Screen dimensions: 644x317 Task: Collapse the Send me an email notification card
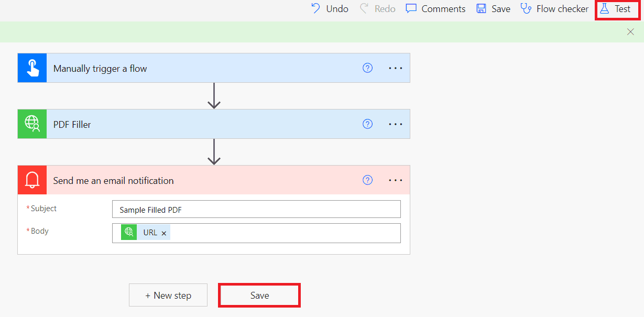tap(199, 180)
